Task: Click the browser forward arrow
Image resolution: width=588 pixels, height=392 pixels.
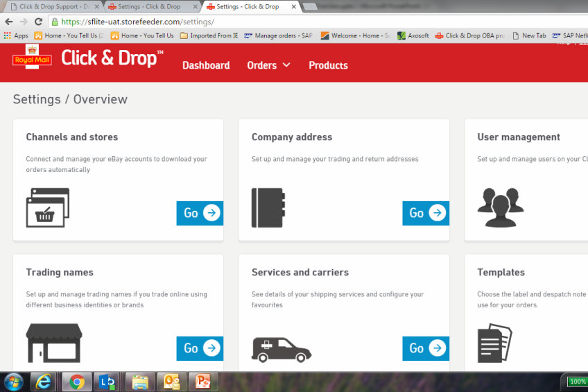Action: (x=24, y=22)
